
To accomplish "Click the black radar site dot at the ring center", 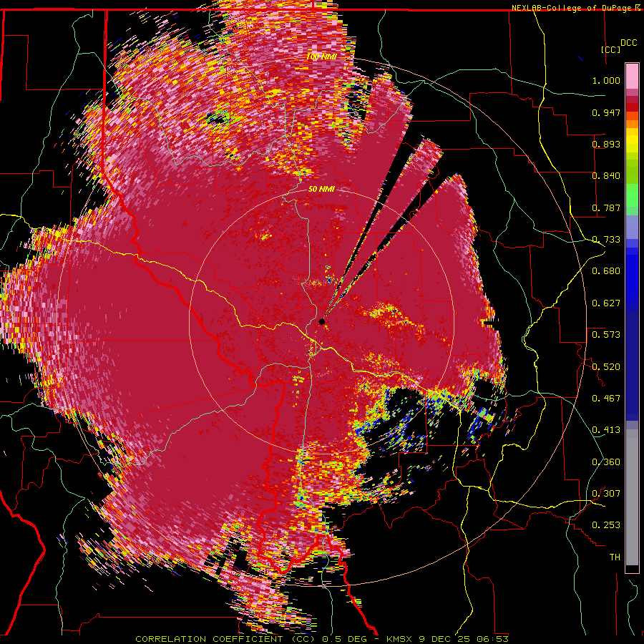I will coord(321,321).
